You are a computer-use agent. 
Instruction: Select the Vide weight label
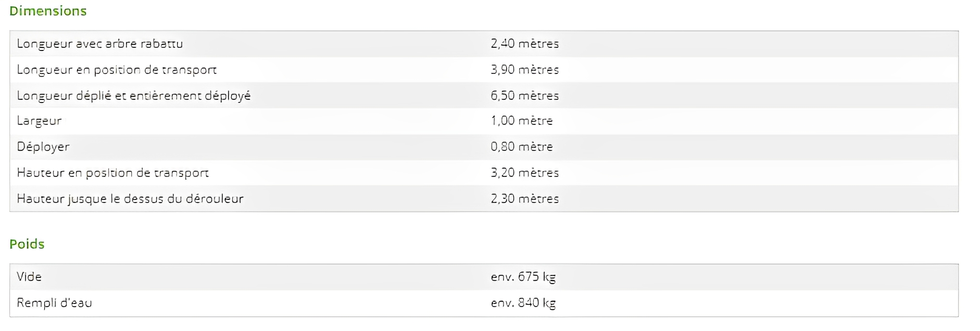coord(29,277)
